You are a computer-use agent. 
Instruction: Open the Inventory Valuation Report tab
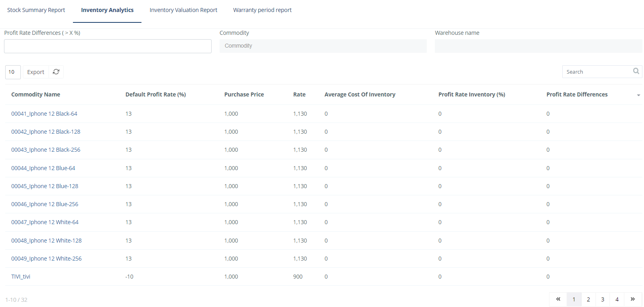coord(183,10)
